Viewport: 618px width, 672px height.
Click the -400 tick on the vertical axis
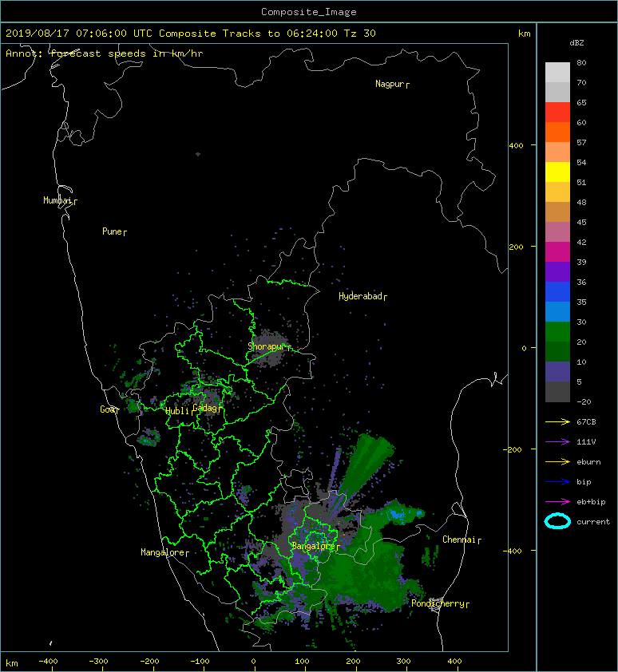[x=513, y=551]
